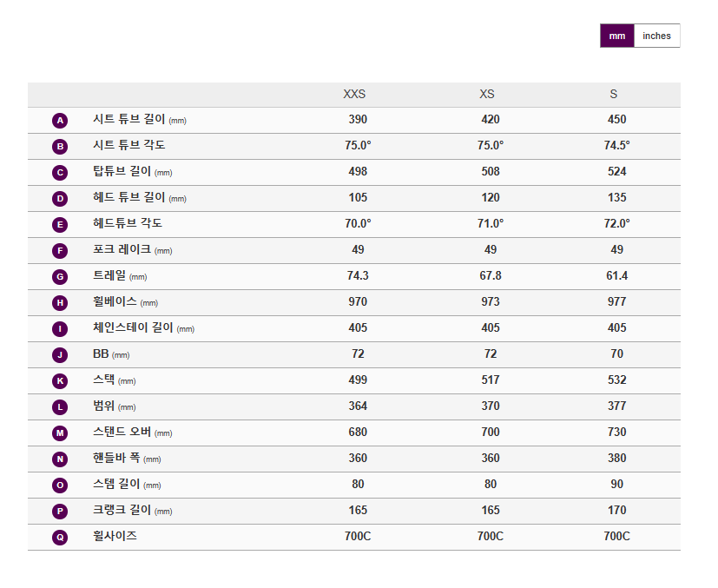718x588 pixels.
Task: Select the 508 top tube value
Action: [491, 172]
